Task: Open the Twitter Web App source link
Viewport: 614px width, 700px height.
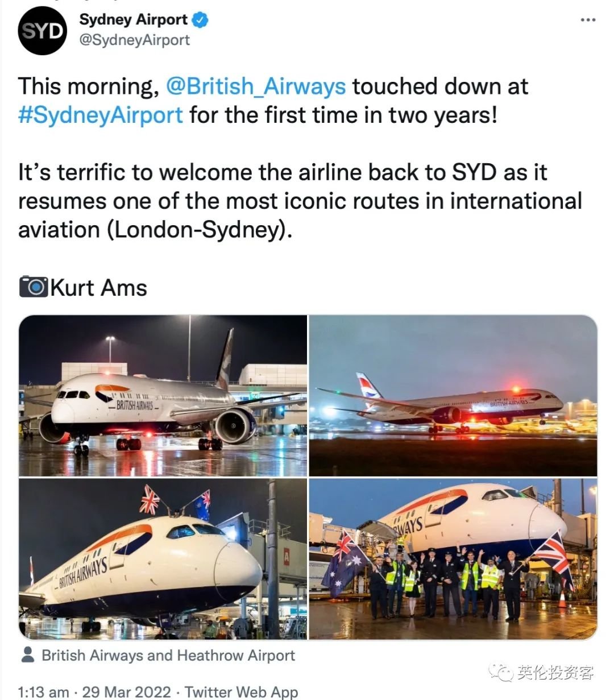Action: click(x=241, y=692)
